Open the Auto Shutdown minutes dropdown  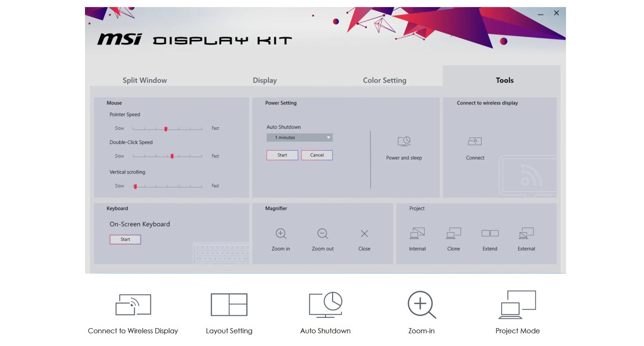300,138
